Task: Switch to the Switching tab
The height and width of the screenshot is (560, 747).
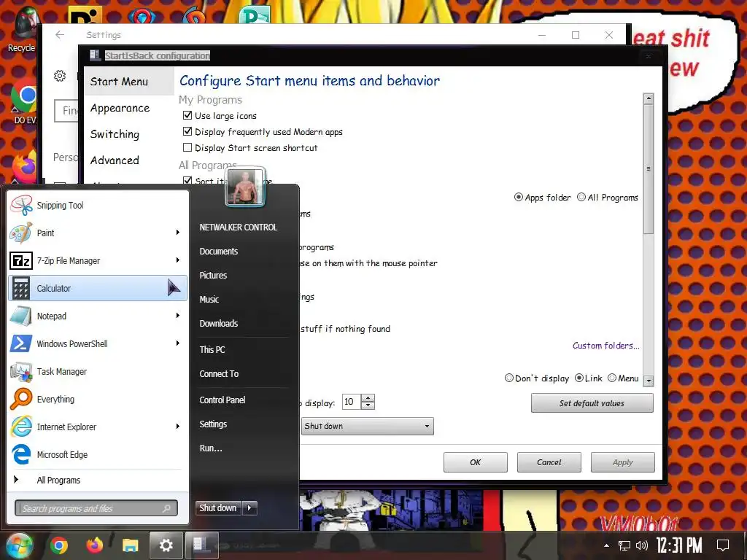Action: tap(115, 134)
